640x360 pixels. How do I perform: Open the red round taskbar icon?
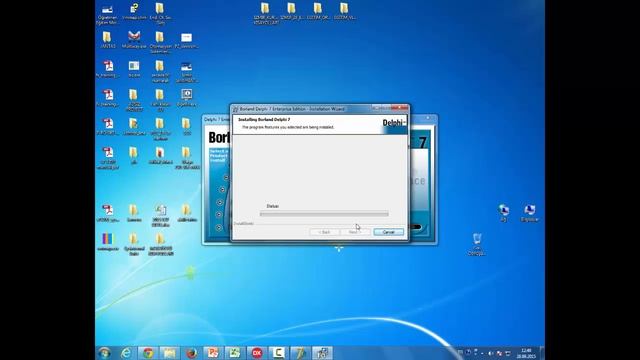[x=257, y=353]
